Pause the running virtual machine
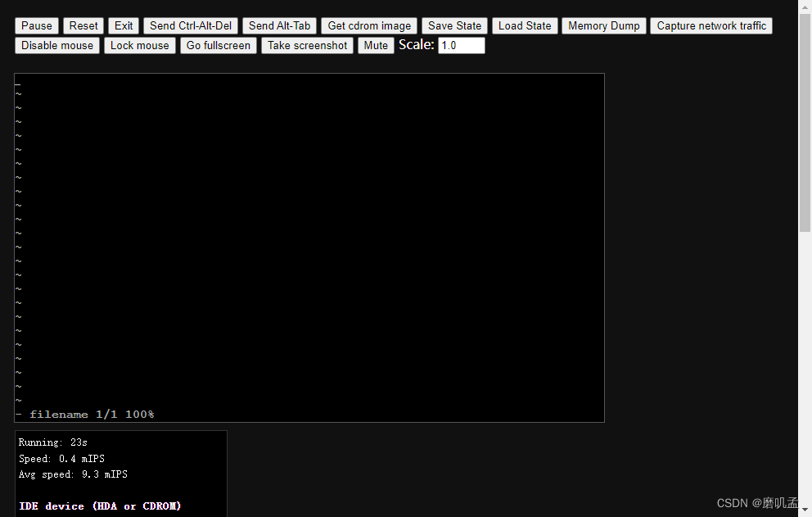This screenshot has width=812, height=517. click(36, 25)
